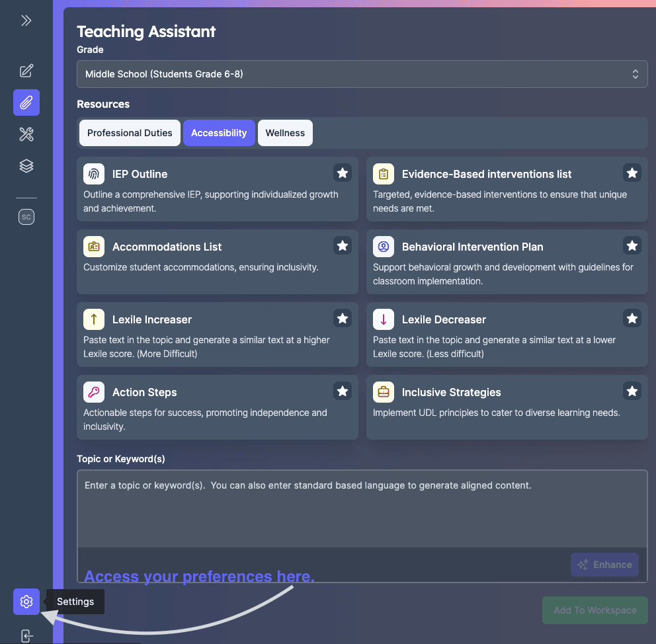The width and height of the screenshot is (656, 644).
Task: Favorite Behavioral Intervention Plan resource
Action: 632,245
